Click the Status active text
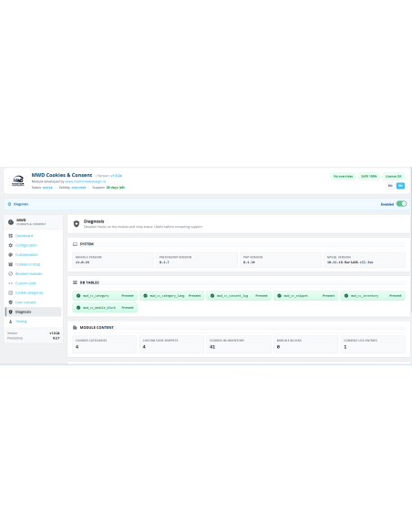The width and height of the screenshot is (412, 532). (42, 188)
